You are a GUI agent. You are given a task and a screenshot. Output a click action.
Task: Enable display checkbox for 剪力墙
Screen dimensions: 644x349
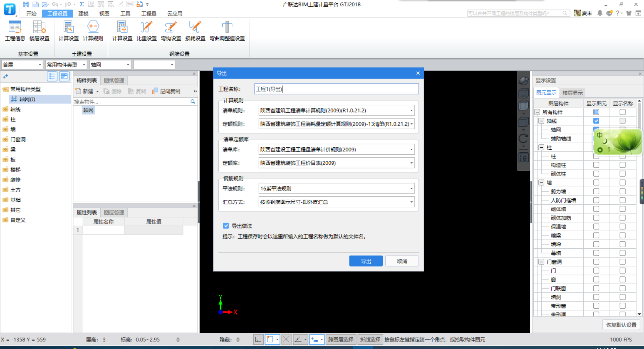tap(596, 191)
